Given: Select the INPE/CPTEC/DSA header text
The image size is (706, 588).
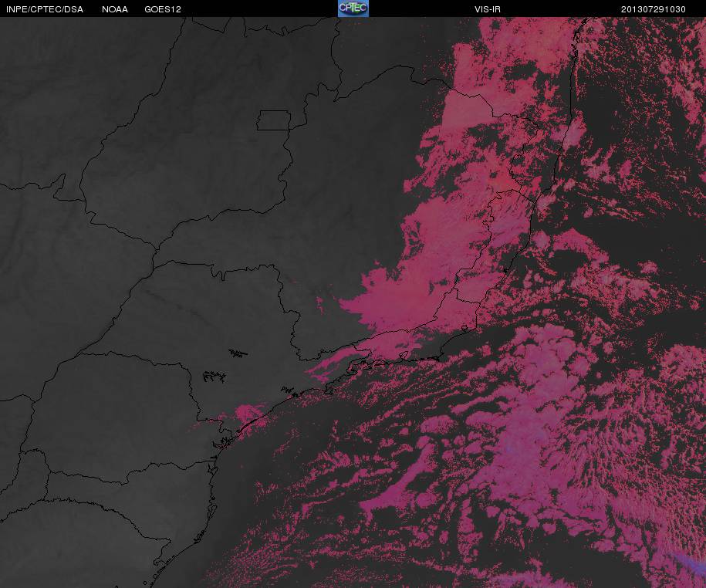Looking at the screenshot, I should pos(44,9).
